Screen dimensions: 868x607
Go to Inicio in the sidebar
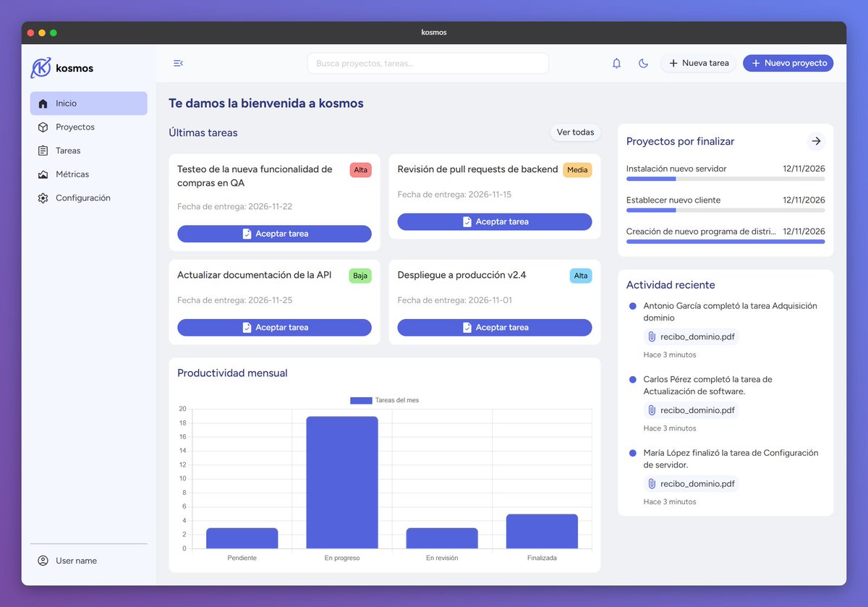coord(88,103)
